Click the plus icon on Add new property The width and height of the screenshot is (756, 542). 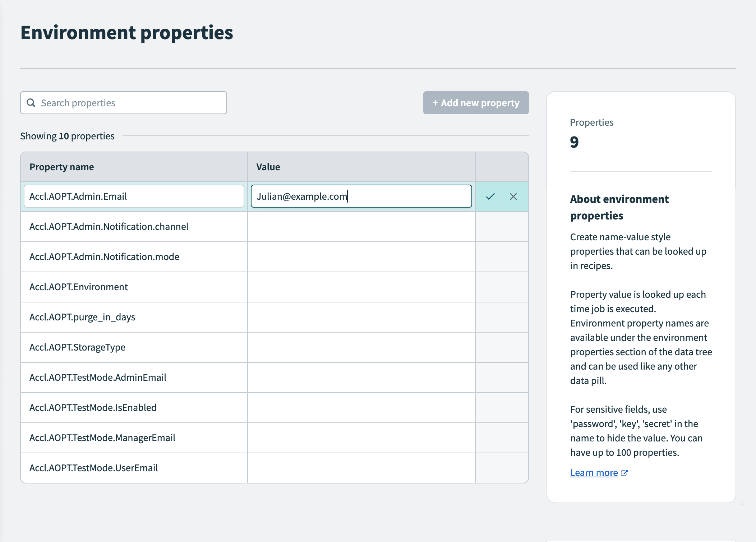coord(435,103)
